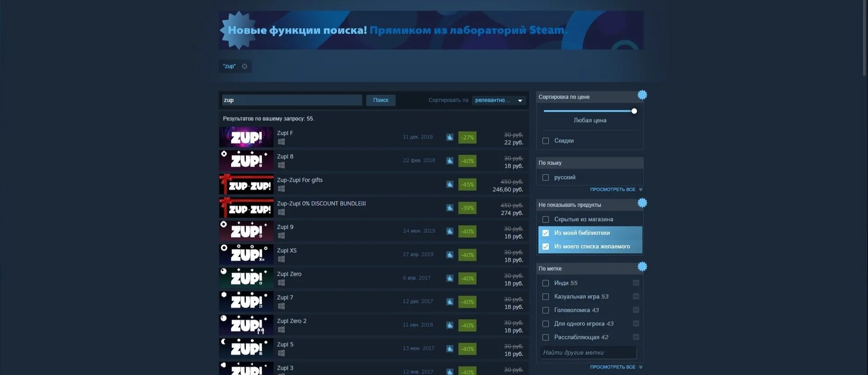Image resolution: width=868 pixels, height=375 pixels.
Task: Expand all tags via ПРОСМОТРЕТЬ ВСЕ under По метке
Action: point(616,367)
